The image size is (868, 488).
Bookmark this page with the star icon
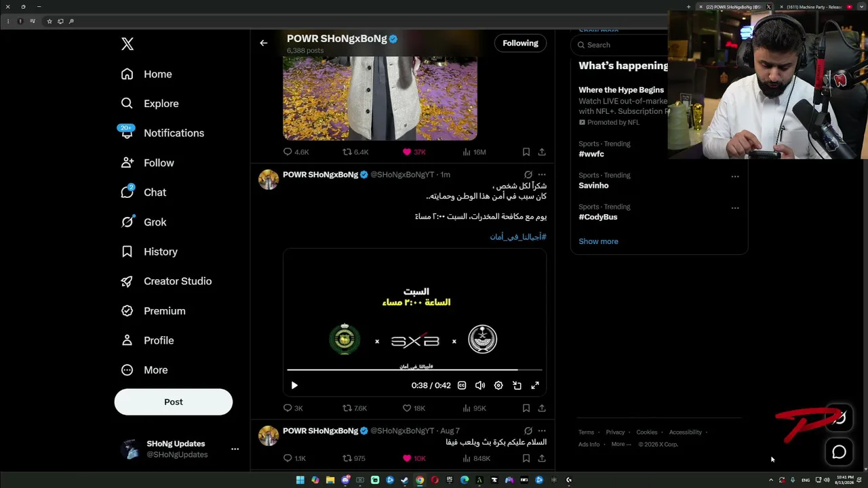click(x=49, y=22)
